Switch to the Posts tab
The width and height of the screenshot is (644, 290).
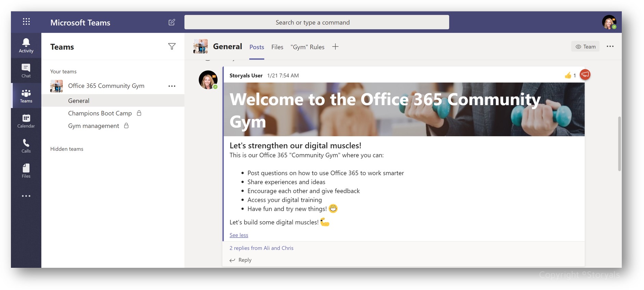[257, 47]
